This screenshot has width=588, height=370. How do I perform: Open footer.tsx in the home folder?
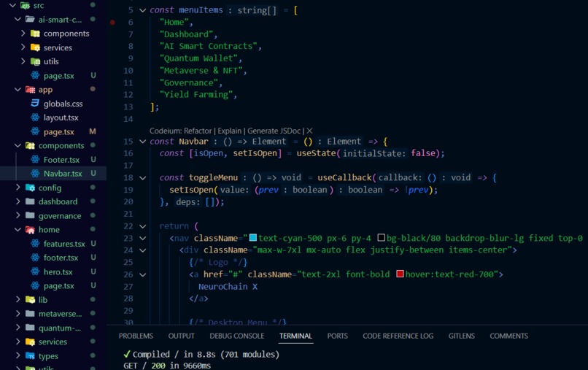pyautogui.click(x=61, y=258)
